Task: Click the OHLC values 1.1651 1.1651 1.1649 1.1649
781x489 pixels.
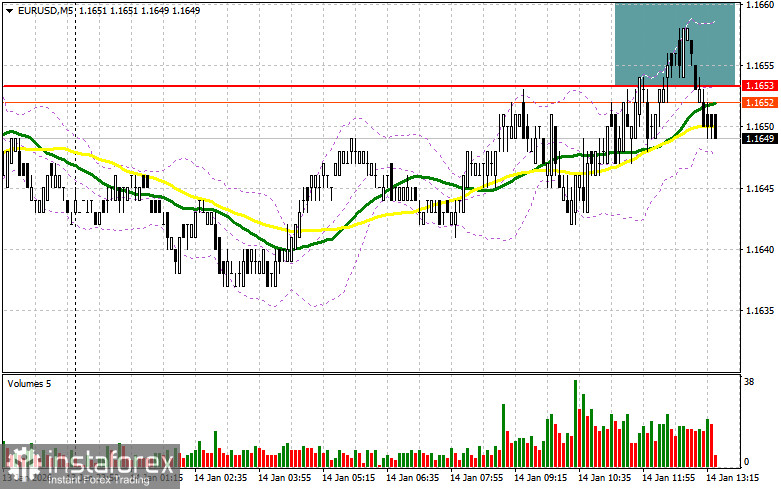Action: pyautogui.click(x=139, y=10)
